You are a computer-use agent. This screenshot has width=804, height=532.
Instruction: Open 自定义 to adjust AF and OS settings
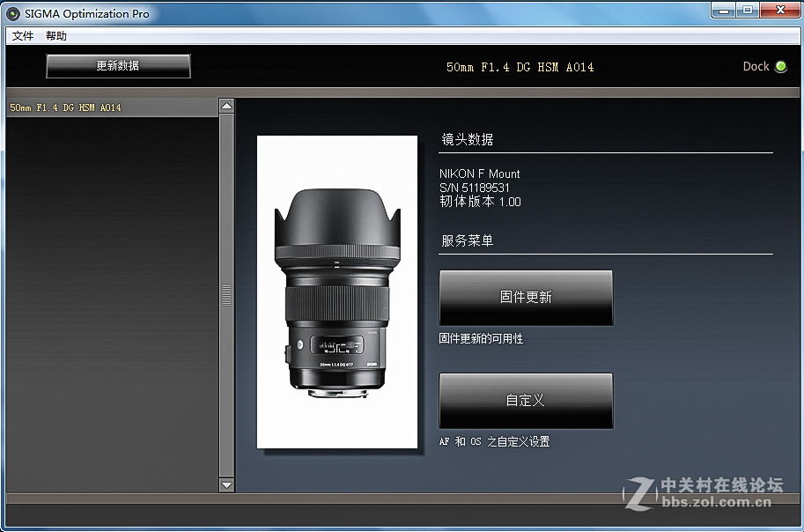pos(526,400)
